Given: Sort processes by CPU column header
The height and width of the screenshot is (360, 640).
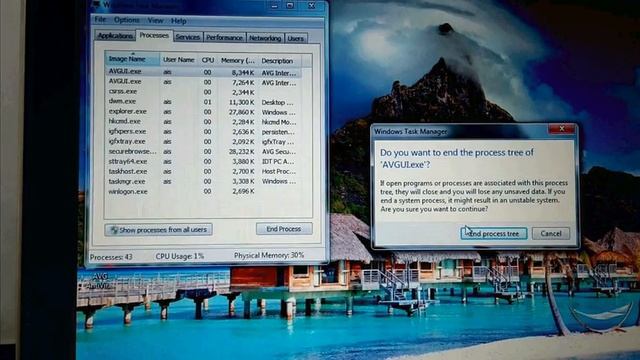Looking at the screenshot, I should pos(207,60).
